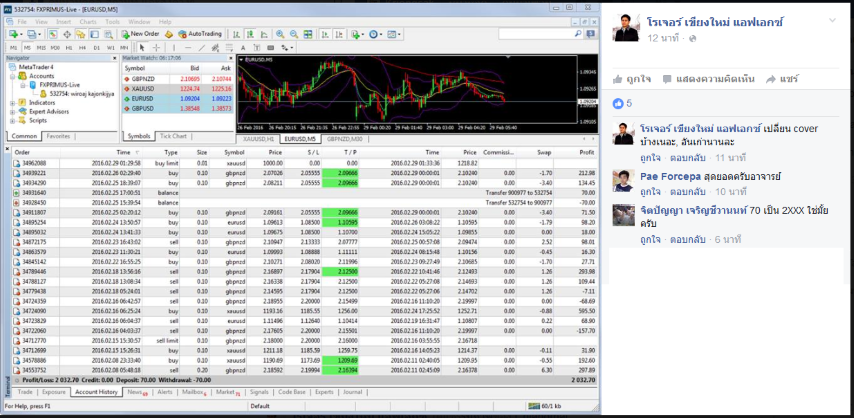Open the XAUUSD,H1 chart tab
This screenshot has height=418, width=854.
258,139
